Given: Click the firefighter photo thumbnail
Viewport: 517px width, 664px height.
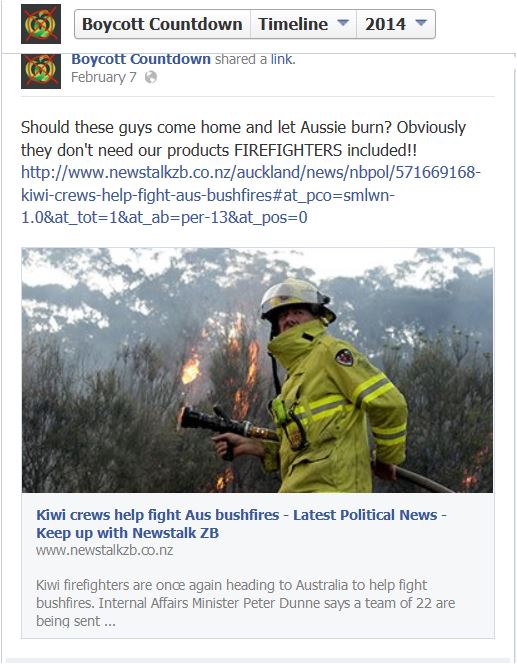Looking at the screenshot, I should pos(257,370).
